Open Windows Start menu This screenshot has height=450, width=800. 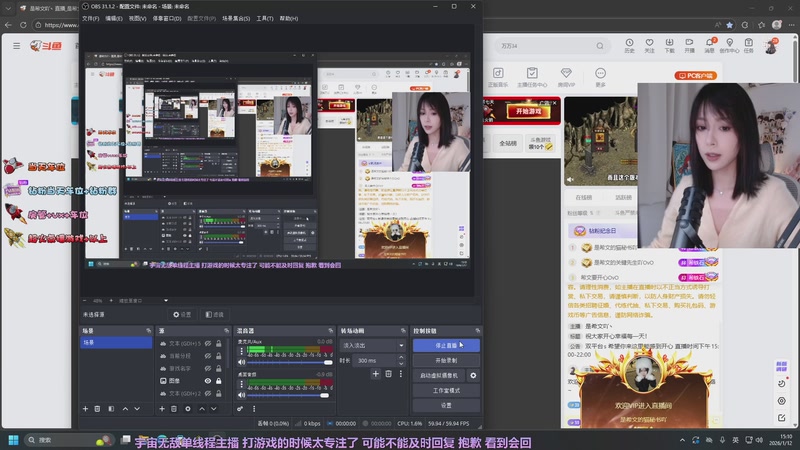14,440
